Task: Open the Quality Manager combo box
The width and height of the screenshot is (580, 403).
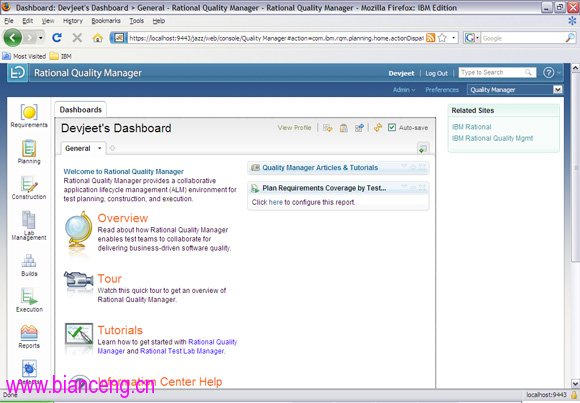Action: pyautogui.click(x=515, y=90)
